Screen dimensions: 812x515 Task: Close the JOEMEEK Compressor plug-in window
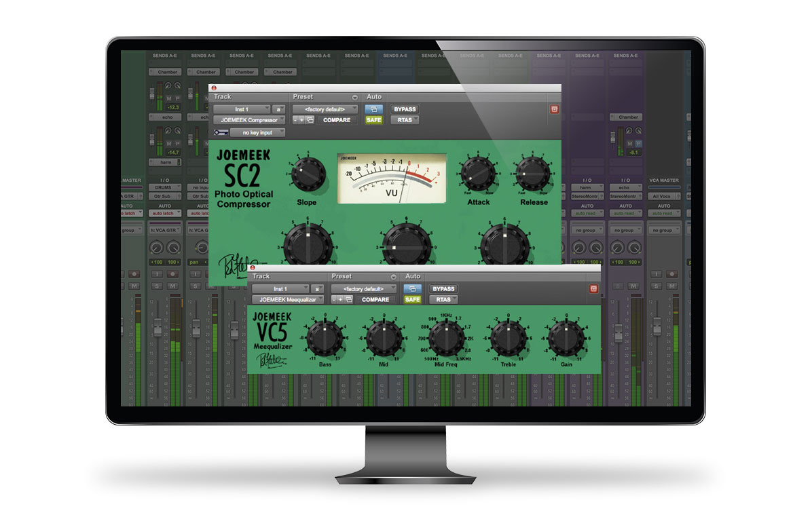pyautogui.click(x=214, y=88)
